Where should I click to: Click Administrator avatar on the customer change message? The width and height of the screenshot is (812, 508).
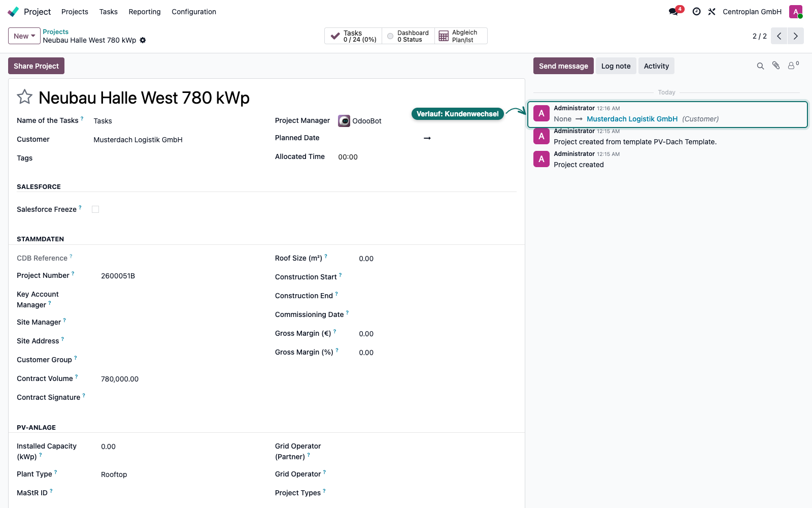[542, 113]
